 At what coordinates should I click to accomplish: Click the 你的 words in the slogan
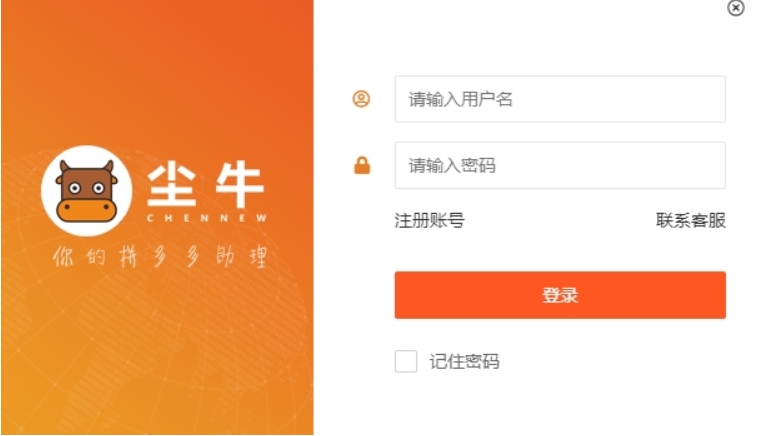click(79, 257)
